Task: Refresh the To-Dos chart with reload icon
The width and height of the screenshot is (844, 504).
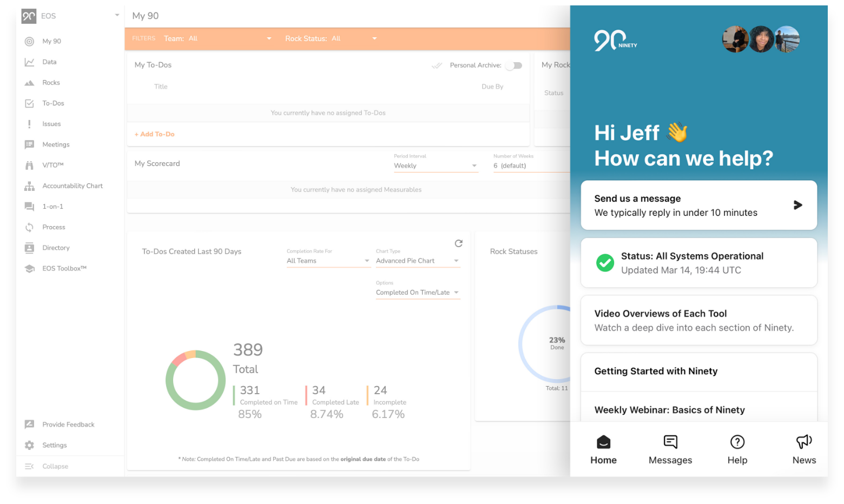Action: click(x=459, y=243)
